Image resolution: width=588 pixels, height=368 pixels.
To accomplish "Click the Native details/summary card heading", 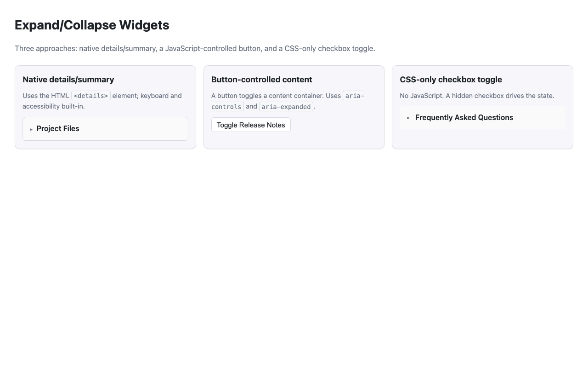I will pos(68,80).
